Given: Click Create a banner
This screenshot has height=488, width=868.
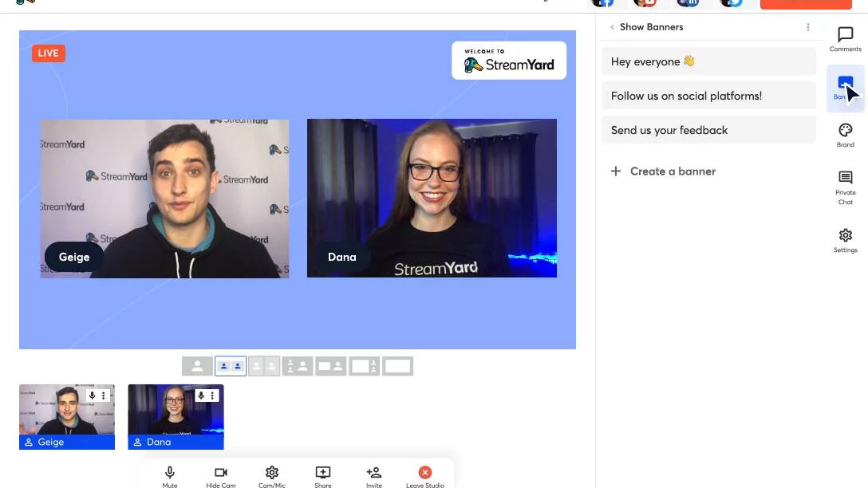Looking at the screenshot, I should click(663, 171).
